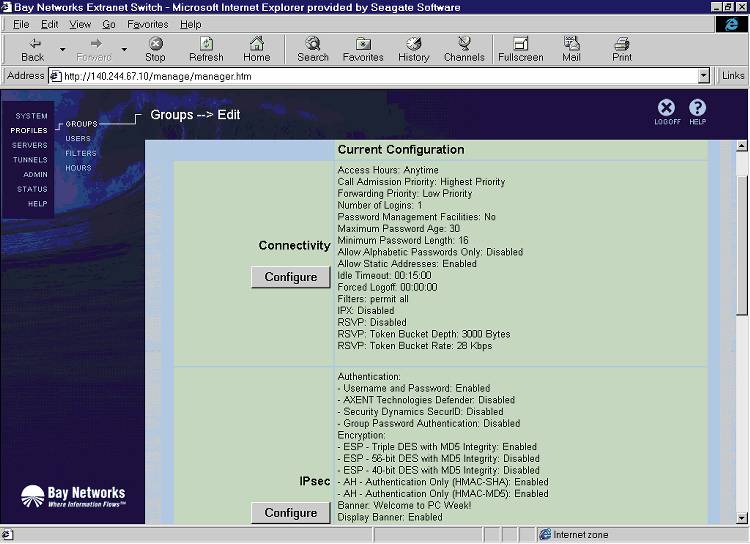
Task: Select HOURS submenu item
Action: 78,168
